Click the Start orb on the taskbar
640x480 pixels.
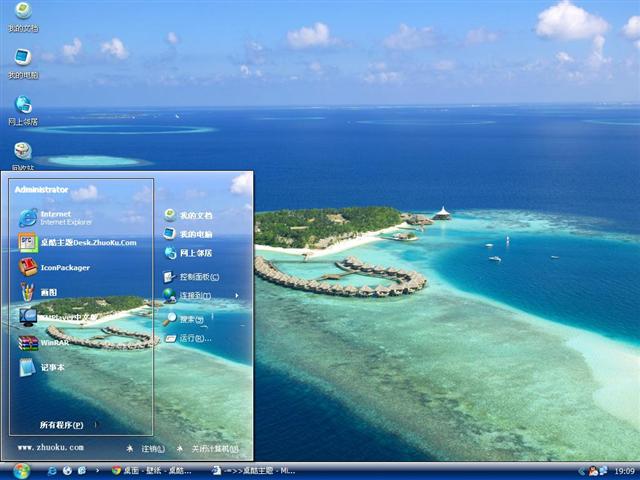(x=21, y=470)
